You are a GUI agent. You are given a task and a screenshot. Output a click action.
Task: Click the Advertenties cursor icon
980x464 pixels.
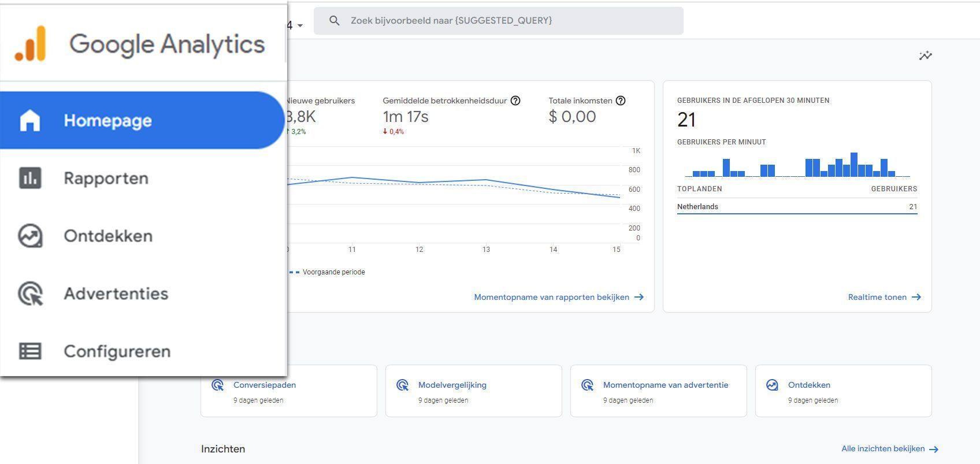point(30,294)
